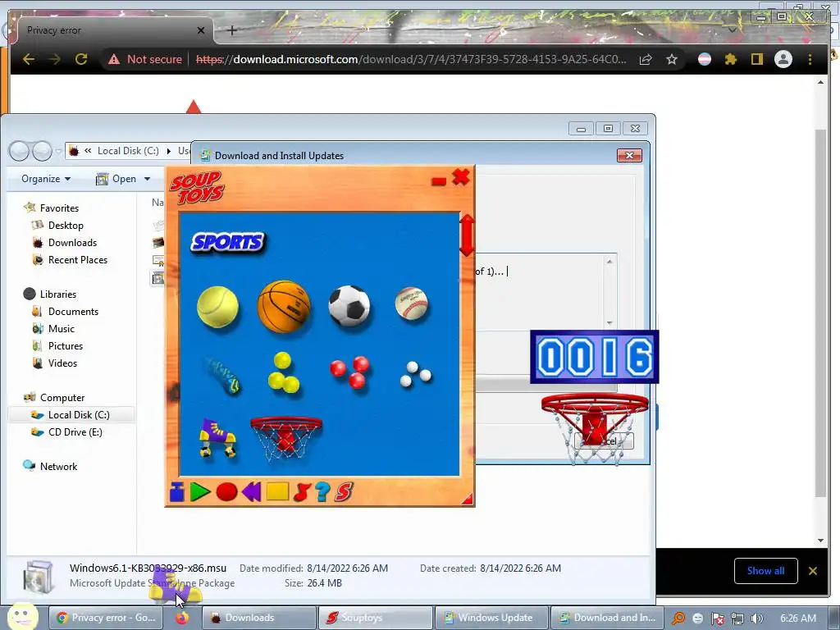Select Downloads under Favorites
Screen dimensions: 840x630
tap(72, 243)
